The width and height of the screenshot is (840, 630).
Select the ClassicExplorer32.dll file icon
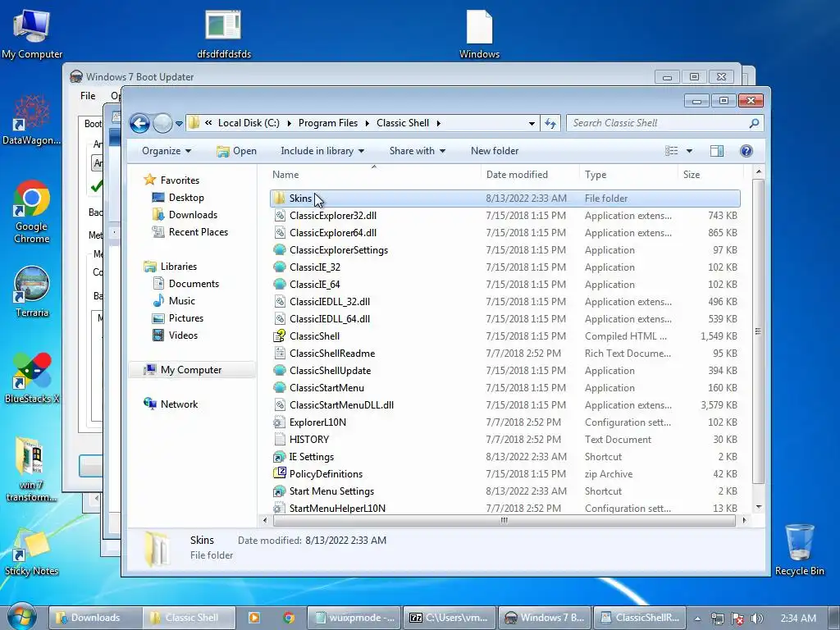[279, 216]
